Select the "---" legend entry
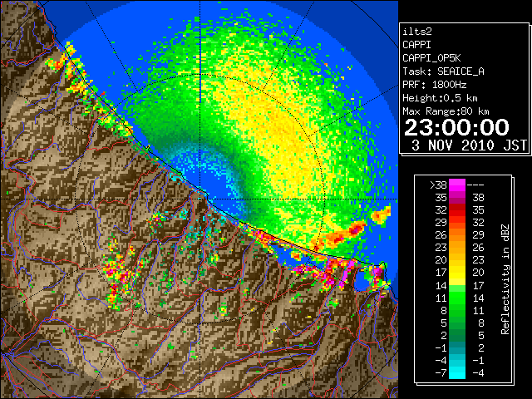The height and width of the screenshot is (399, 532). [x=475, y=185]
